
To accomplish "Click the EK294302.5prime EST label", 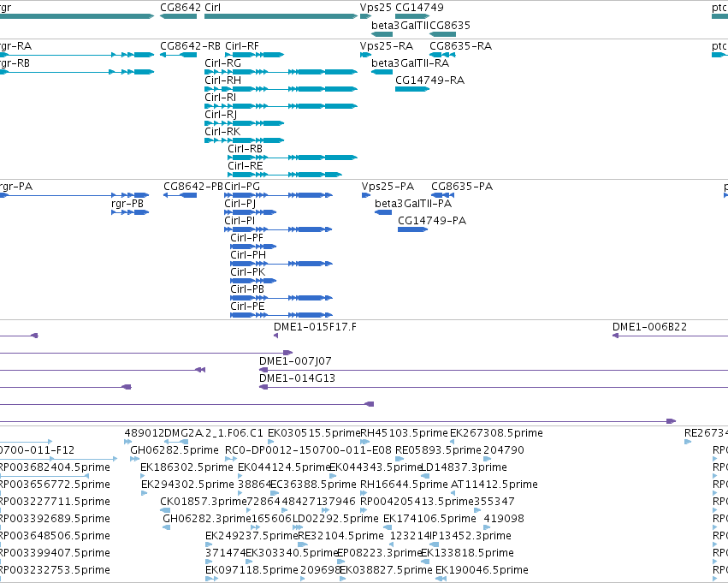I will 187,485.
